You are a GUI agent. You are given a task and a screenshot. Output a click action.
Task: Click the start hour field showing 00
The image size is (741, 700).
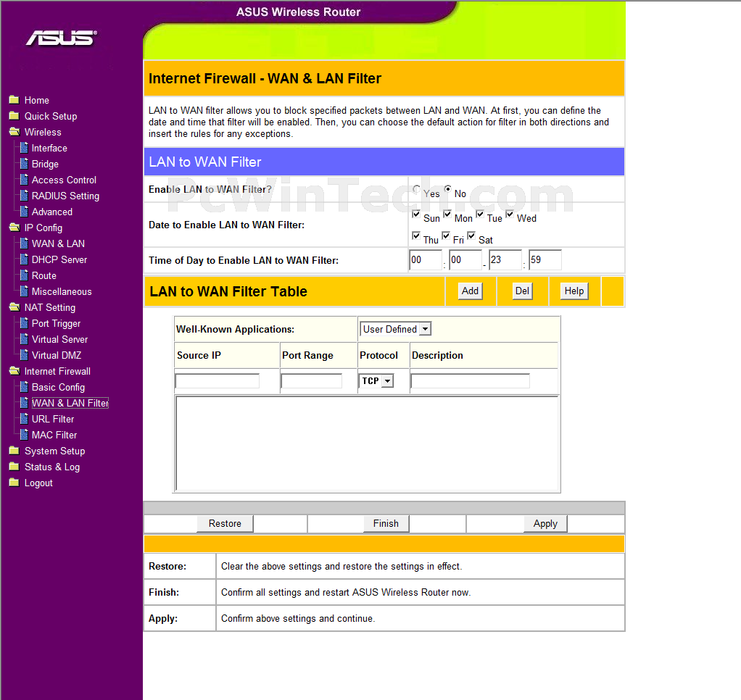point(426,260)
